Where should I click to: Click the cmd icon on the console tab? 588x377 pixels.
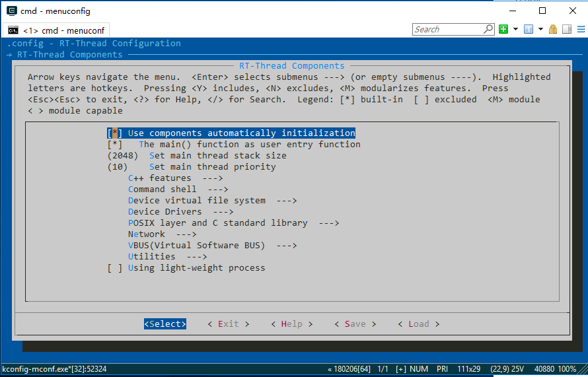pos(13,30)
